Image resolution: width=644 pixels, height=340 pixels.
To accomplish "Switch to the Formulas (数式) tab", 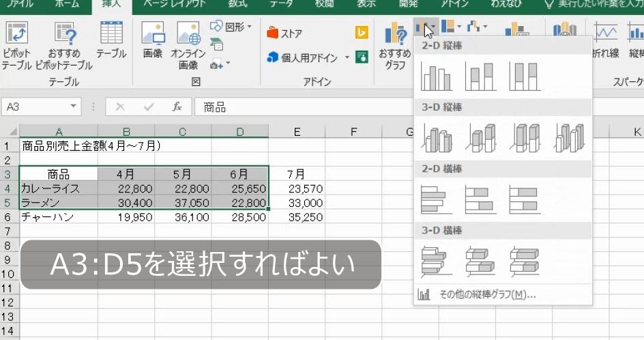I will tap(237, 3).
